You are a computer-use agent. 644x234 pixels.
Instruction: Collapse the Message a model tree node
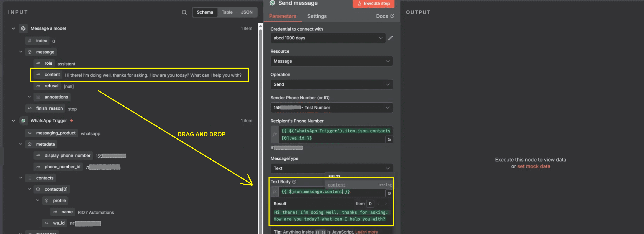[14, 29]
